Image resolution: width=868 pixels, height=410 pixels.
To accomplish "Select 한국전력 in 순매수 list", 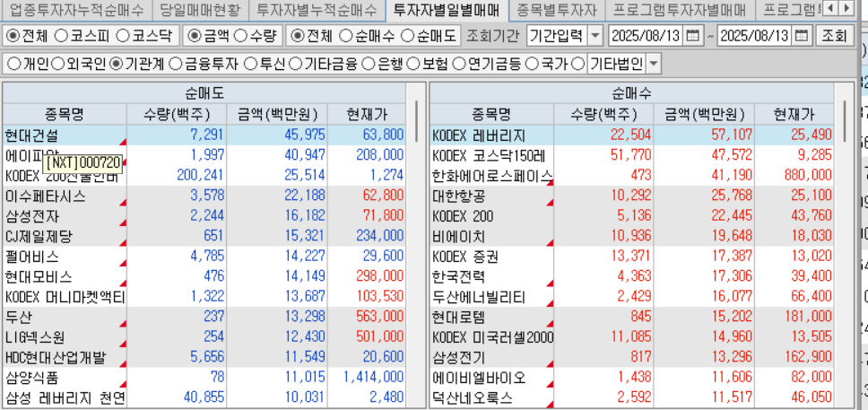I will [x=631, y=276].
